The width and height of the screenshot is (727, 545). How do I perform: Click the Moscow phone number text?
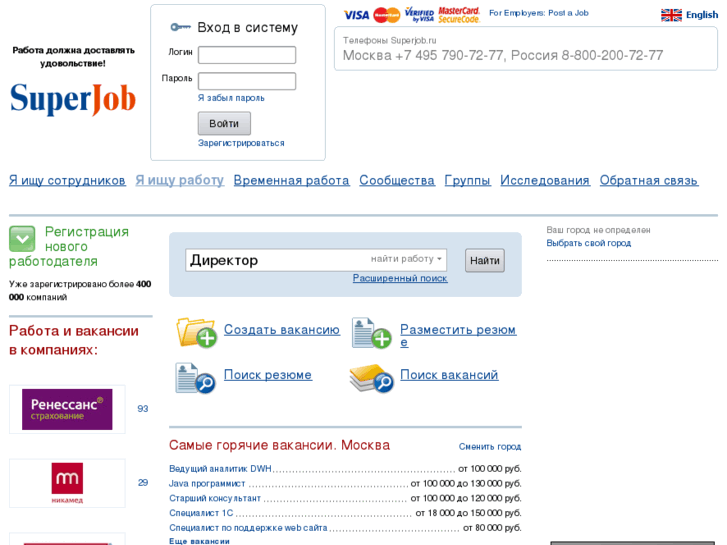(423, 55)
